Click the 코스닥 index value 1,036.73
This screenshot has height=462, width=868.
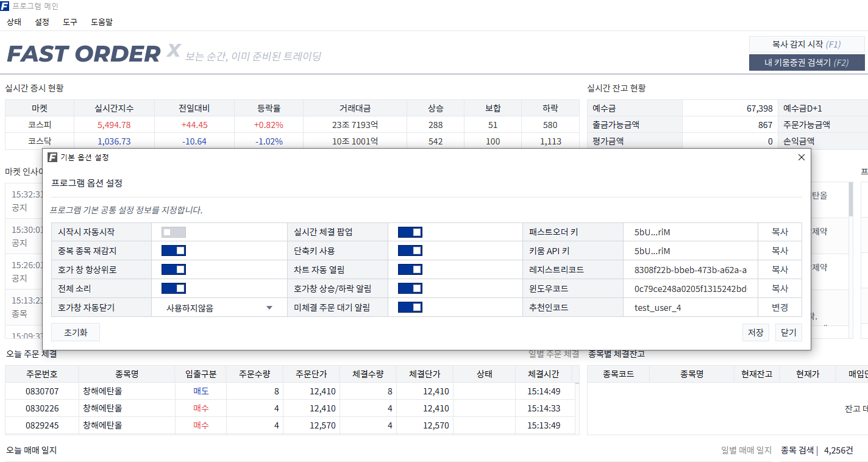114,141
